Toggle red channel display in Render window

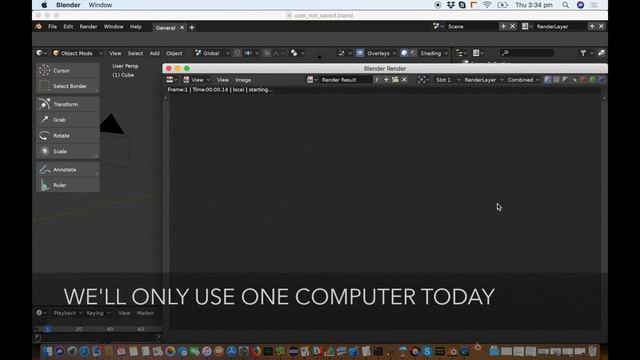tap(583, 80)
